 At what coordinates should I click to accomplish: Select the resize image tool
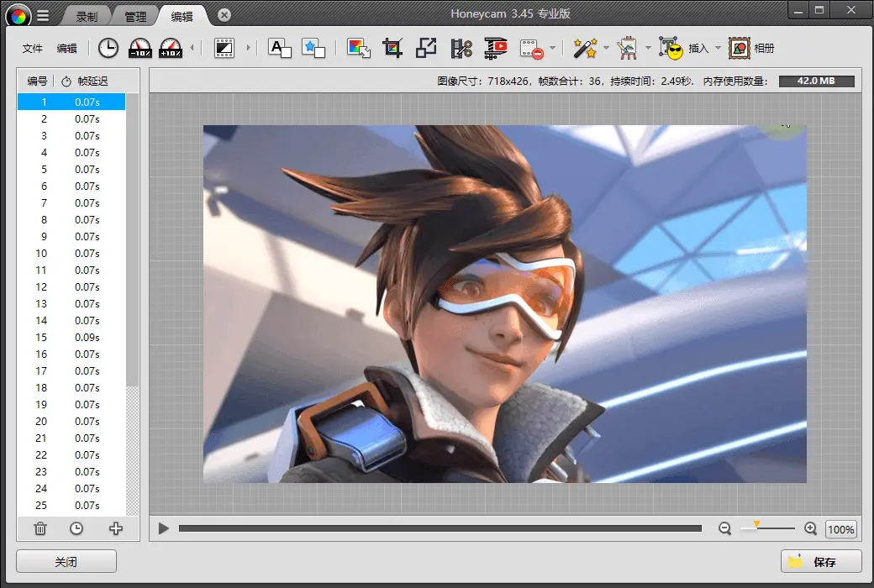(x=426, y=48)
